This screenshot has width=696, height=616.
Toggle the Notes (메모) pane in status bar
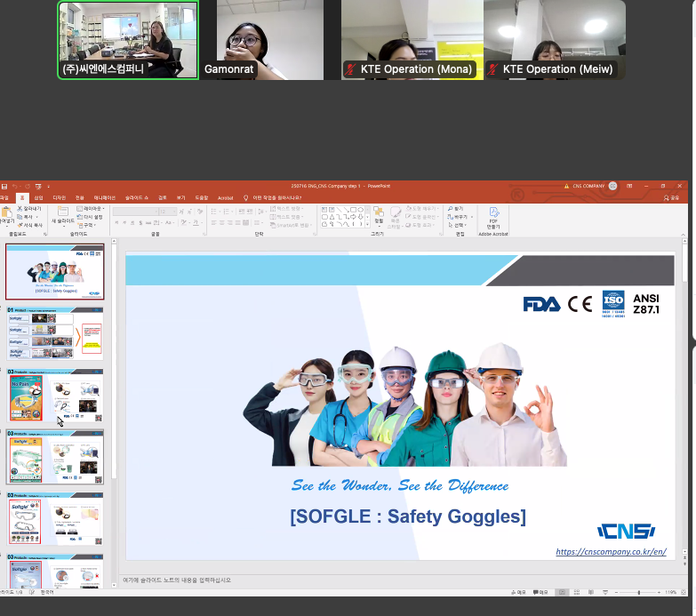pos(518,592)
